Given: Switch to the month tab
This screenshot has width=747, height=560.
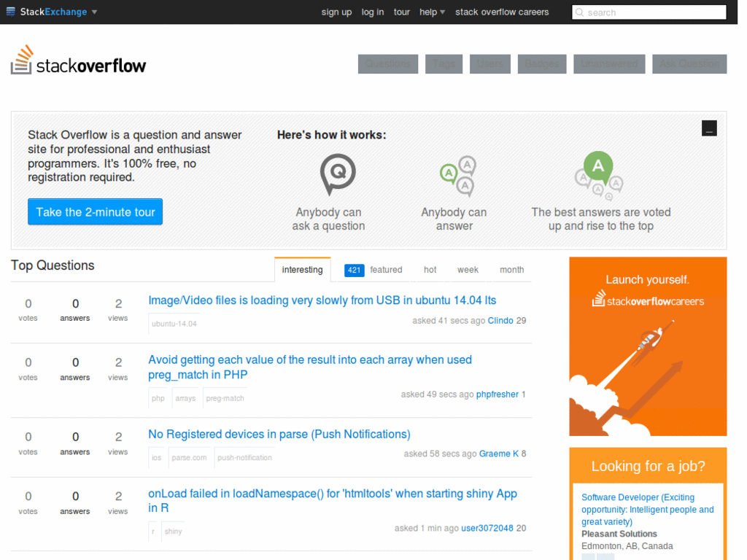Looking at the screenshot, I should (511, 270).
